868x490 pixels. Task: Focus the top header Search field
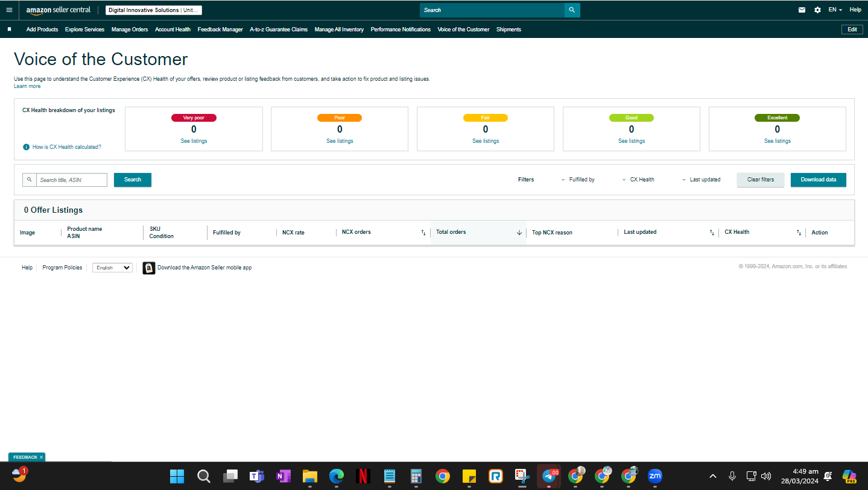(x=492, y=10)
